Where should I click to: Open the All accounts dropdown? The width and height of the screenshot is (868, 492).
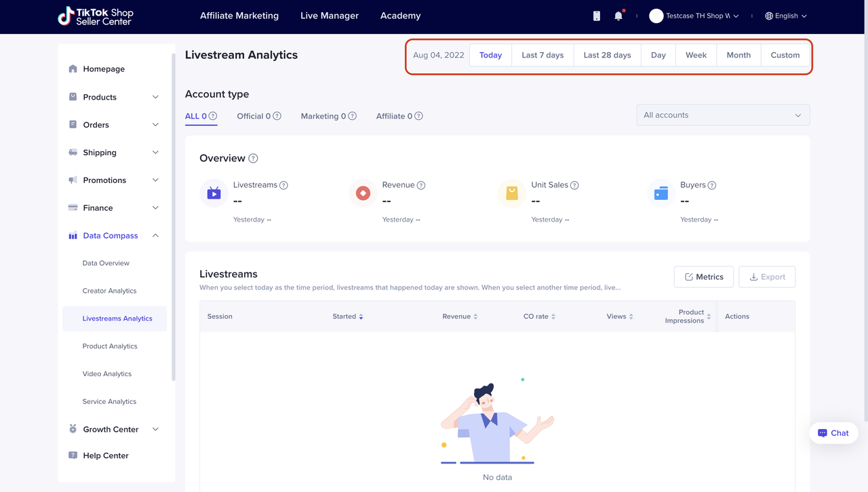[723, 115]
